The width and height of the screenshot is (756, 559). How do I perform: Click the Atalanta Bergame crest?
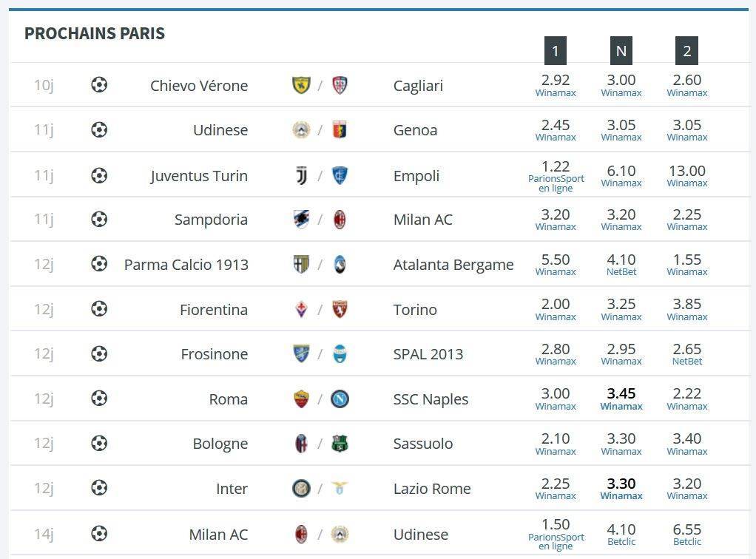340,264
